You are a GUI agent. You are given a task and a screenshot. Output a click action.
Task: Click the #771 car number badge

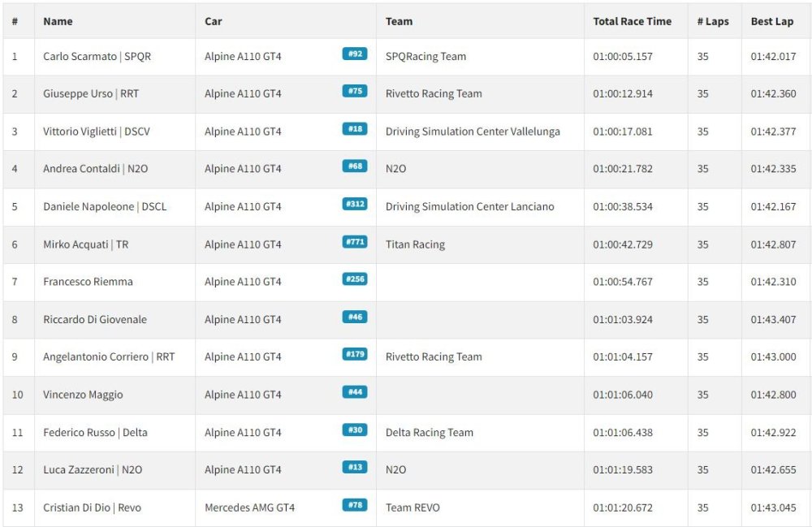coord(355,242)
